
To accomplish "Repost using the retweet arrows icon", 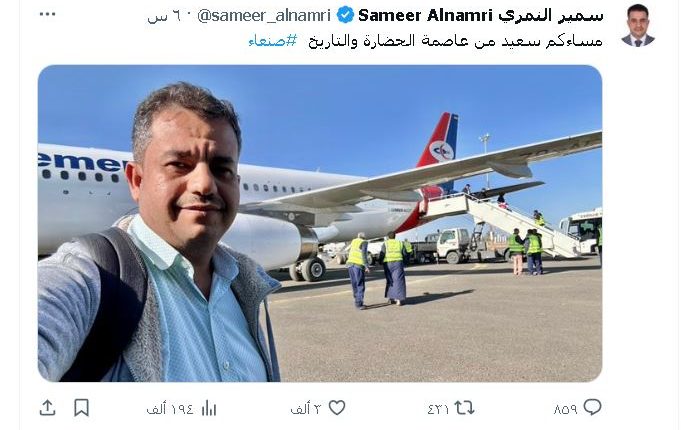I will click(464, 408).
